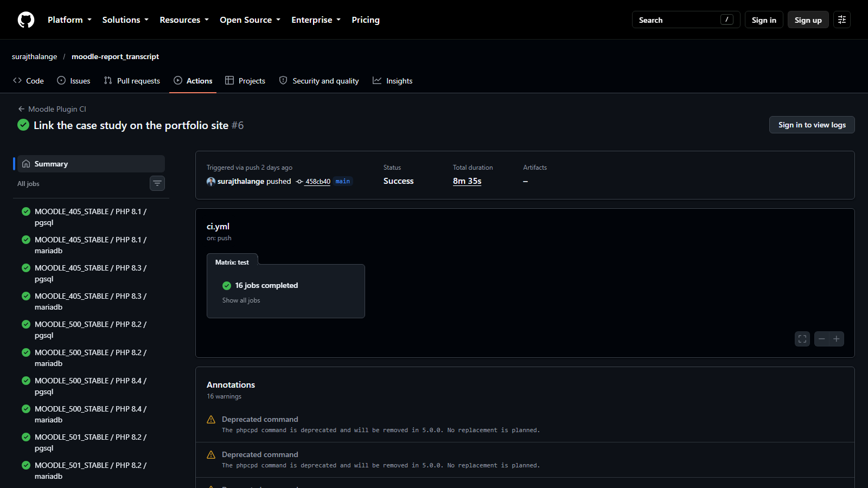
Task: Open job MOODLE_501_STABLE / PHP 8.2 / pgsql
Action: (91, 442)
